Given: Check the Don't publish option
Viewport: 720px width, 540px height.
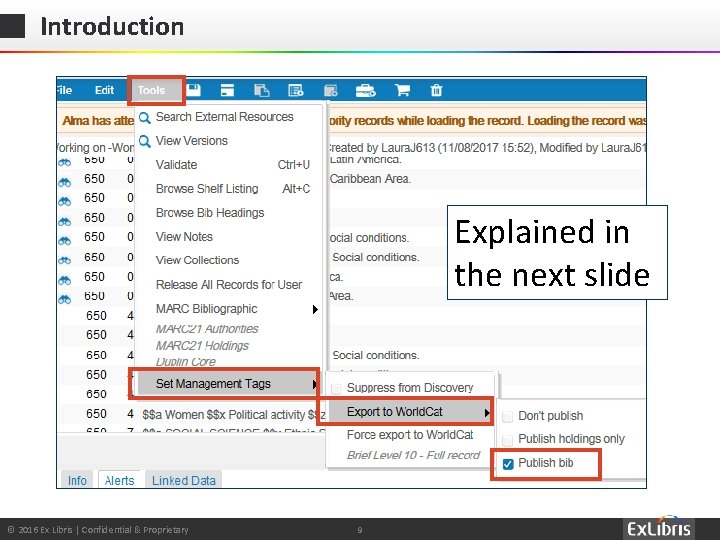Looking at the screenshot, I should pos(507,416).
